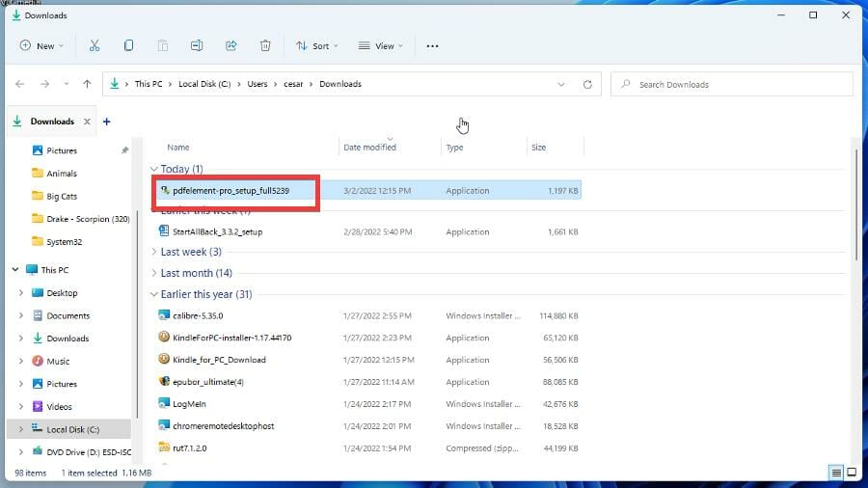Open the View layout dropdown
The image size is (868, 488).
coord(381,45)
